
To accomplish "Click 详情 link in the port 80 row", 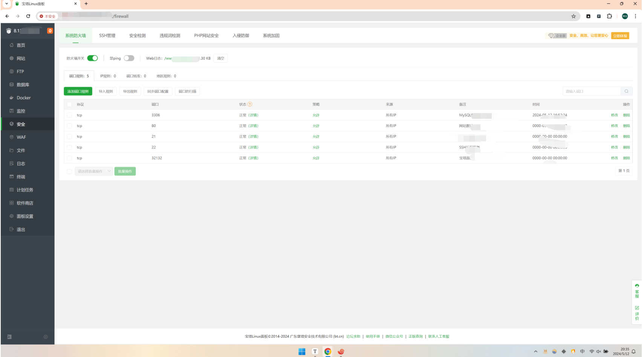I will (253, 126).
